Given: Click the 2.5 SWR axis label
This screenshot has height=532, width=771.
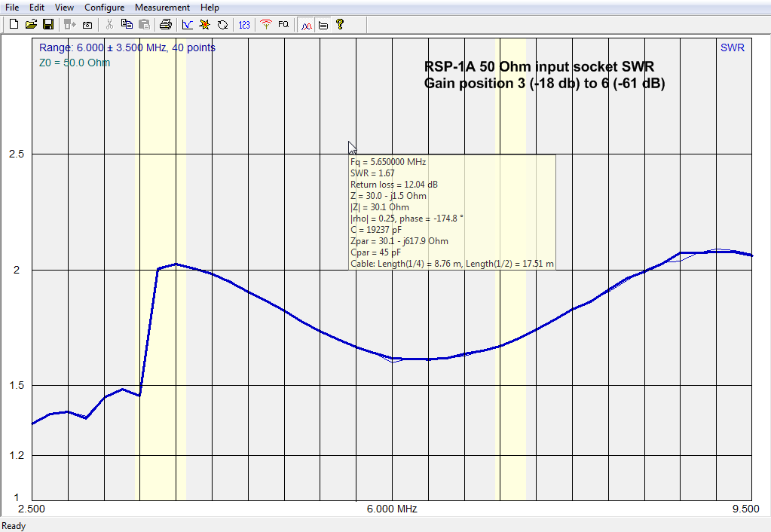Looking at the screenshot, I should 17,154.
